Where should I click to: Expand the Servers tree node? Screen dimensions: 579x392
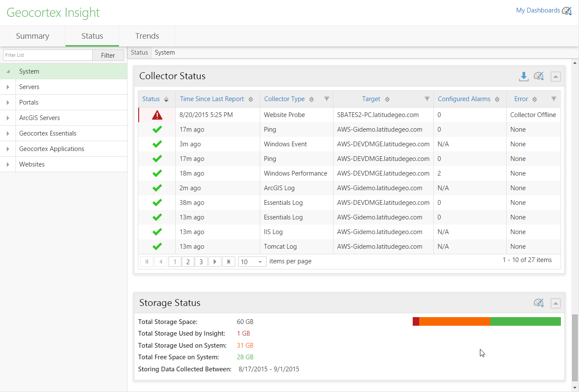(8, 87)
